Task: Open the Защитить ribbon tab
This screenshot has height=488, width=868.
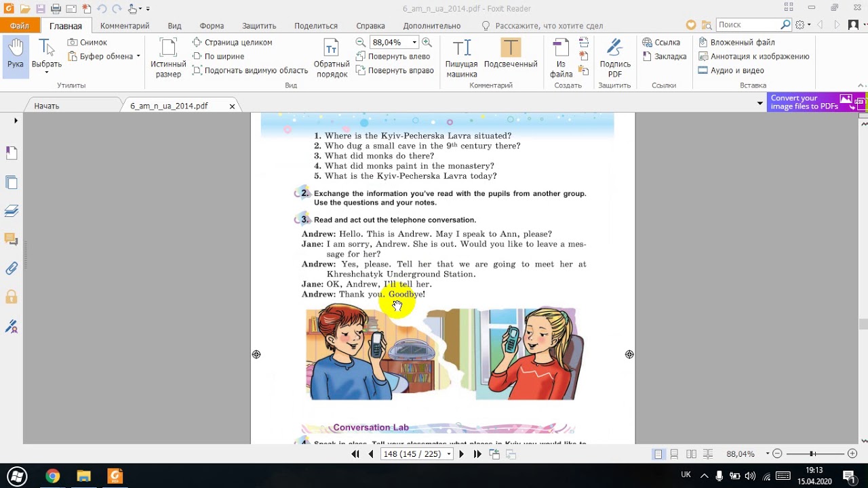Action: (259, 26)
